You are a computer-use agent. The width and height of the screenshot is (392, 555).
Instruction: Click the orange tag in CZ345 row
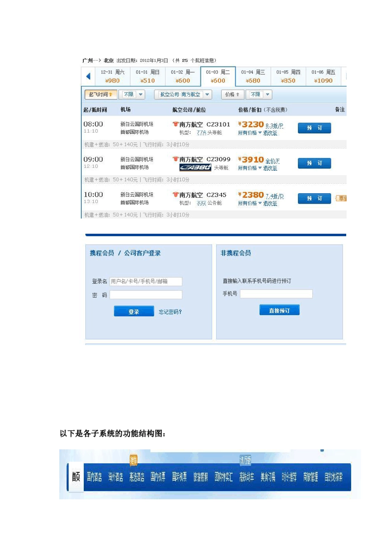[341, 199]
